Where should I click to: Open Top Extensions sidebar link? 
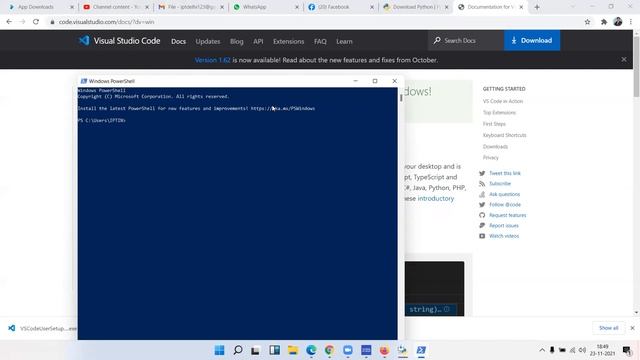click(x=499, y=112)
